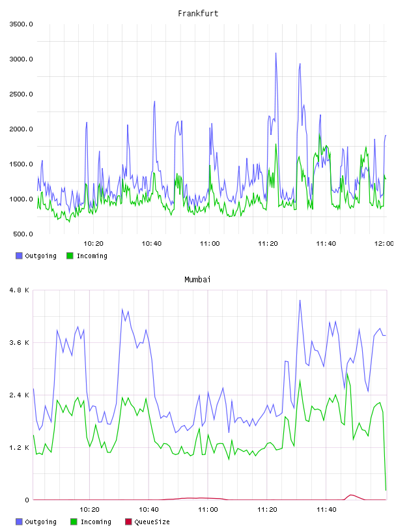Click the highest Mumbai outgoing peak near 4.6 K
The height and width of the screenshot is (532, 396).
[300, 301]
